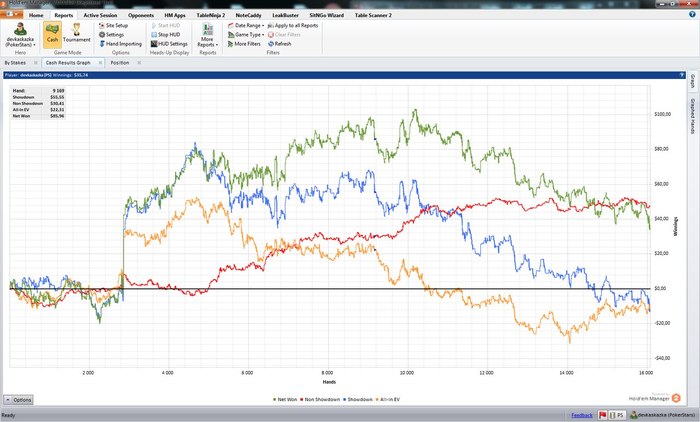Viewport: 700px width, 422px height.
Task: Open the More Reports icon
Action: coord(208,29)
